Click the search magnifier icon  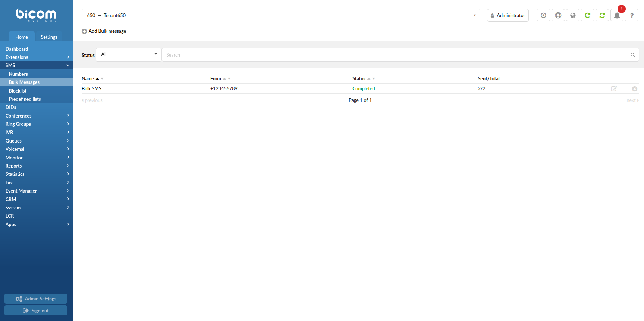(x=633, y=55)
